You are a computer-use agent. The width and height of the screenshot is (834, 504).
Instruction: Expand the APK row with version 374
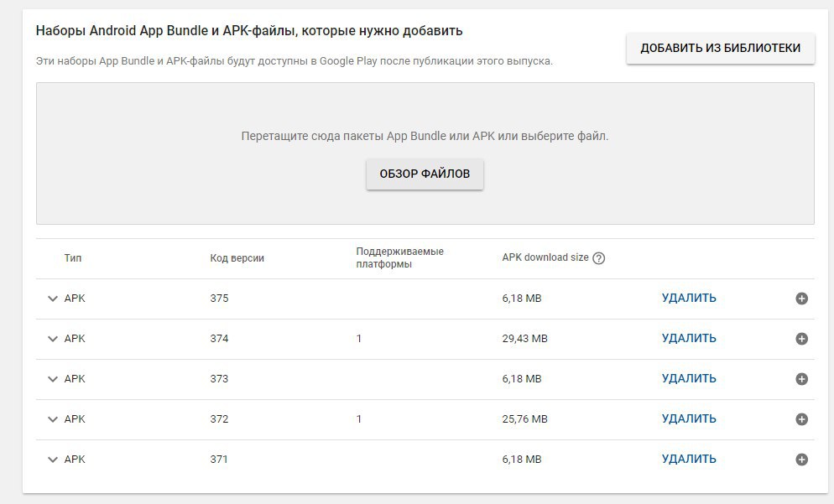(53, 339)
